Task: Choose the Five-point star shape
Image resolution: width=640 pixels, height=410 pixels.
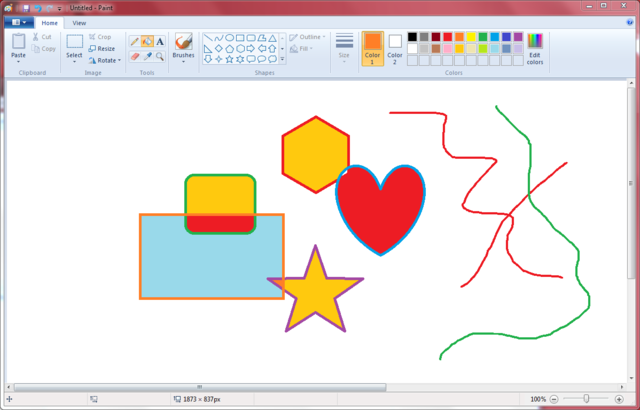Action: coord(229,60)
